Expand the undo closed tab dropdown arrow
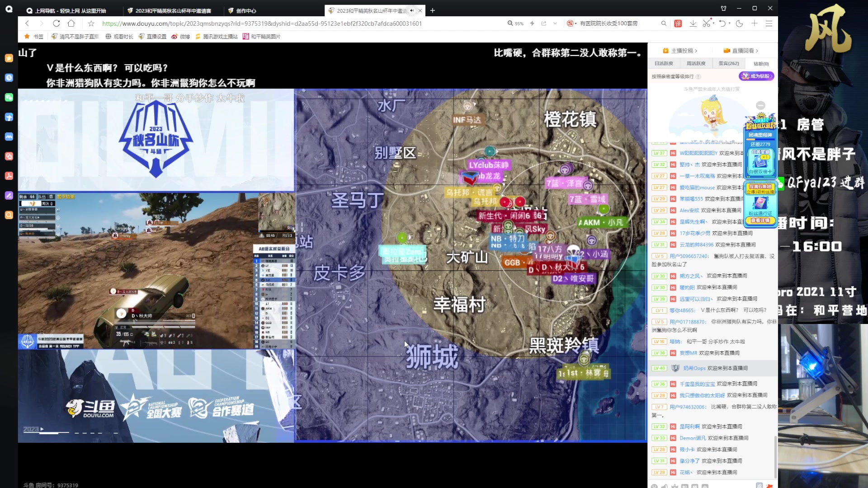The height and width of the screenshot is (488, 868). pos(730,23)
